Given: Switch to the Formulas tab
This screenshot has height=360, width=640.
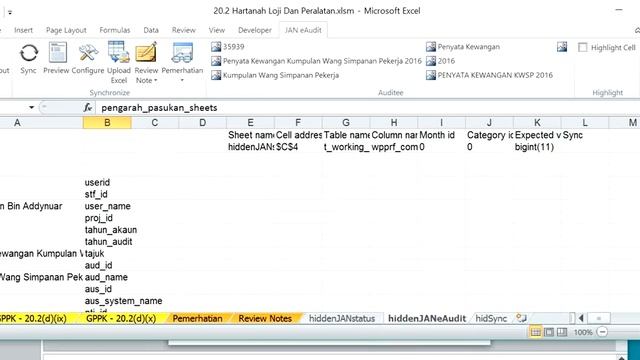Looking at the screenshot, I should pos(115,30).
